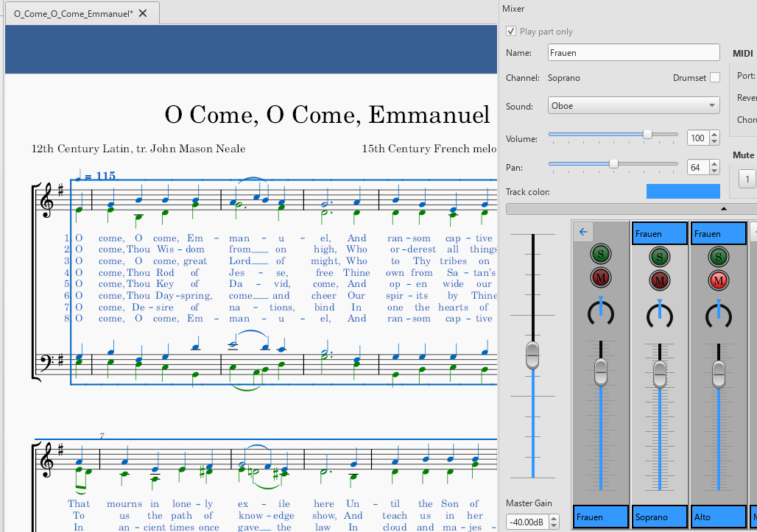This screenshot has height=532, width=757.
Task: Collapse the mixer details panel arrow
Action: pyautogui.click(x=723, y=208)
